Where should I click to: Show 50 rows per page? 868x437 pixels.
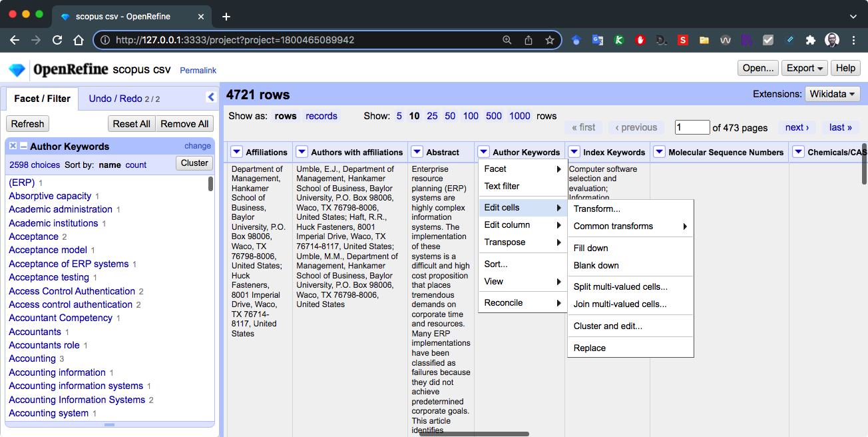click(450, 116)
